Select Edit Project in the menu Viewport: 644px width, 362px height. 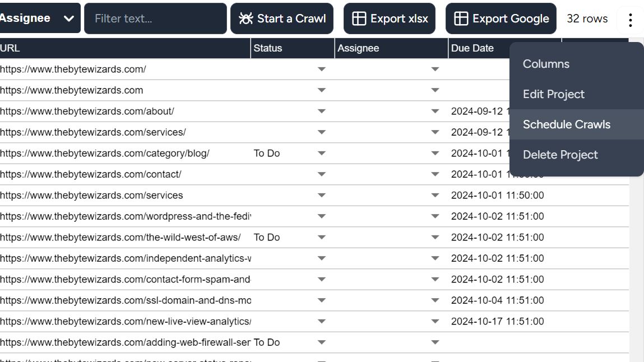point(553,94)
